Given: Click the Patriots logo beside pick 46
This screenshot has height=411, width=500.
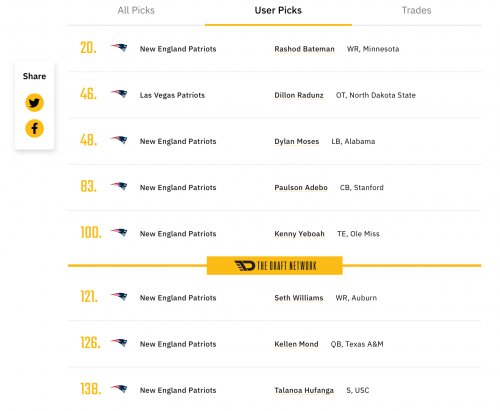Looking at the screenshot, I should pyautogui.click(x=119, y=94).
